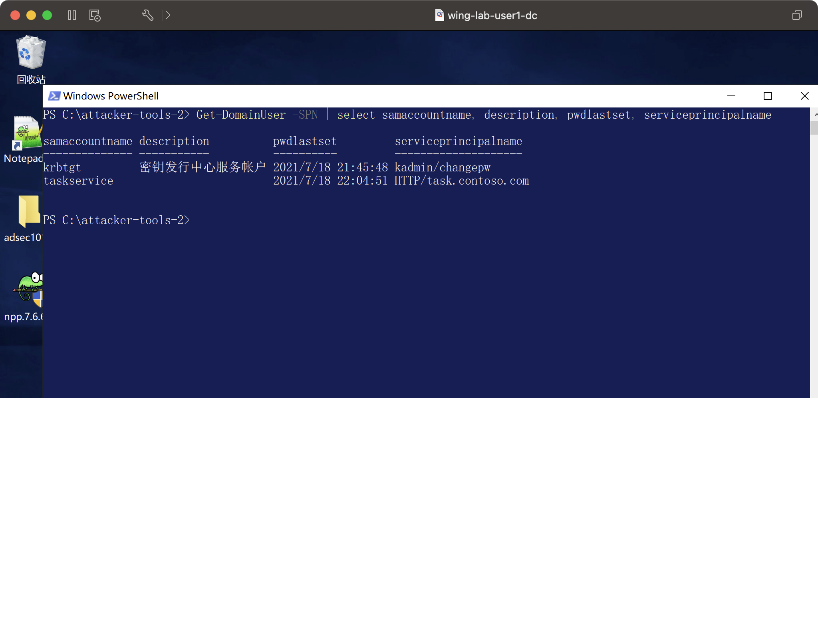This screenshot has height=644, width=818.
Task: Click the Get-DomainUser command text
Action: coord(241,115)
